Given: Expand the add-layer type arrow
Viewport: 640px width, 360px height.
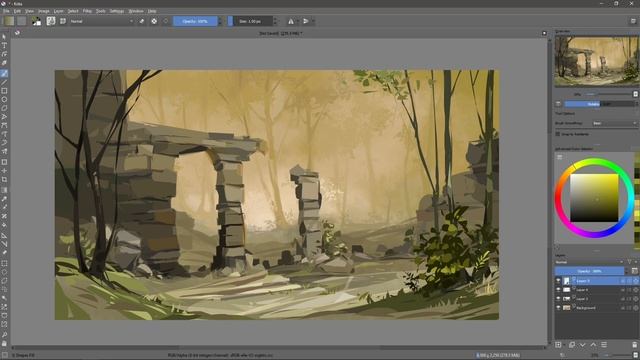Looking at the screenshot, I should [565, 345].
